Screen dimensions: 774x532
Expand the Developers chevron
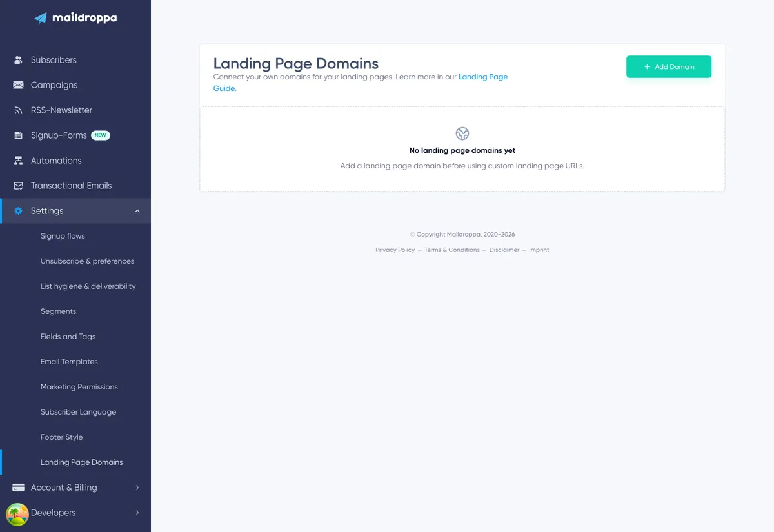[x=137, y=513]
